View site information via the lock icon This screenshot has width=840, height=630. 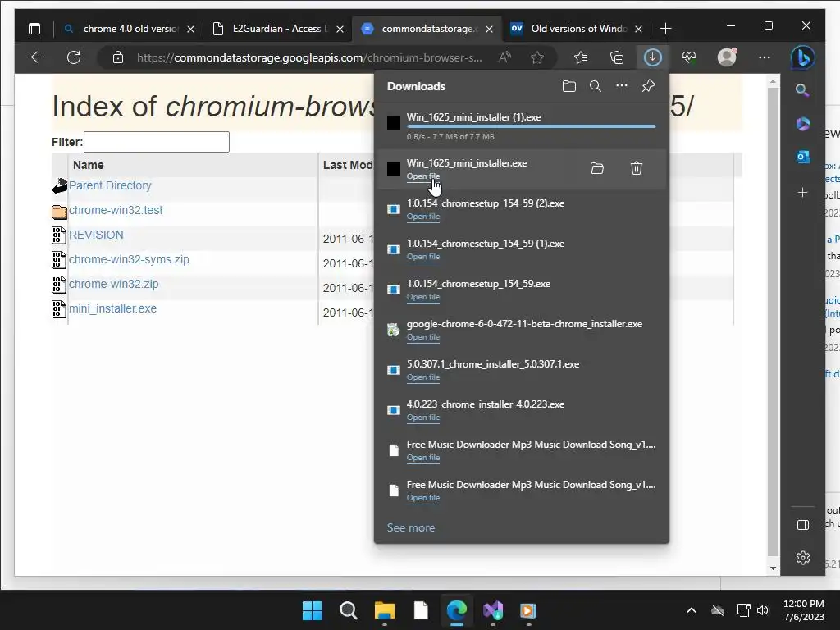118,58
